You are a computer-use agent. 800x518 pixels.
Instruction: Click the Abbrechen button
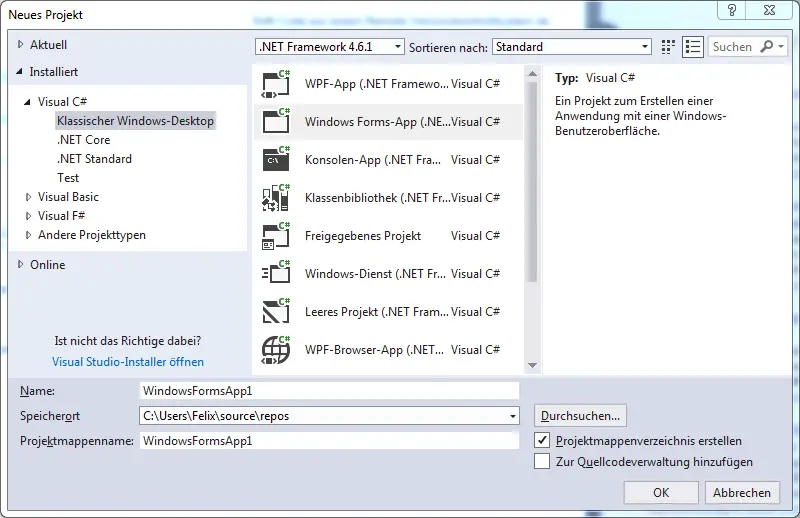pyautogui.click(x=742, y=492)
